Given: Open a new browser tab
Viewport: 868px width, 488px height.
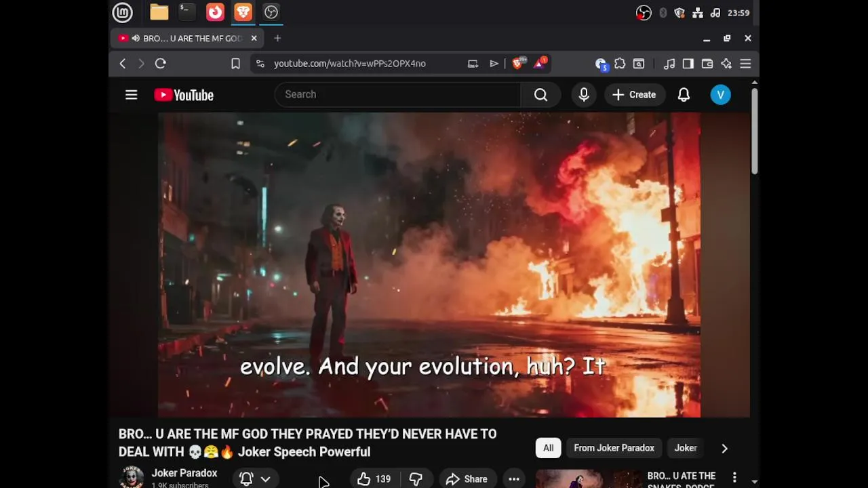Looking at the screenshot, I should click(x=277, y=39).
